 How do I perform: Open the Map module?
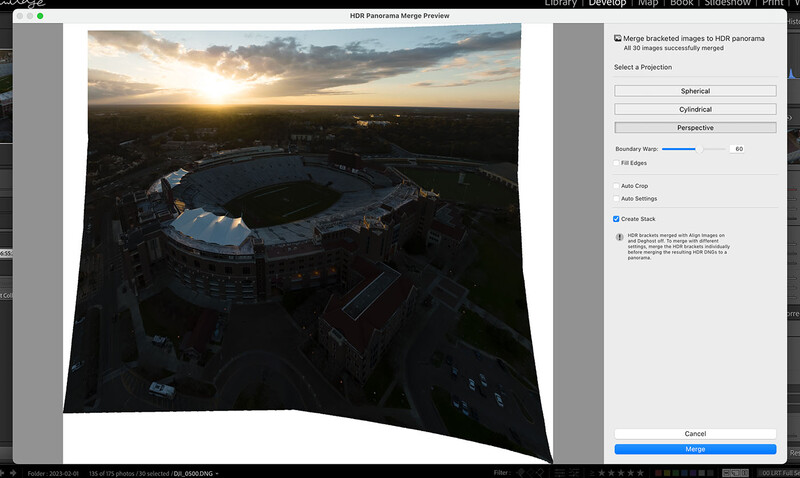[x=648, y=3]
